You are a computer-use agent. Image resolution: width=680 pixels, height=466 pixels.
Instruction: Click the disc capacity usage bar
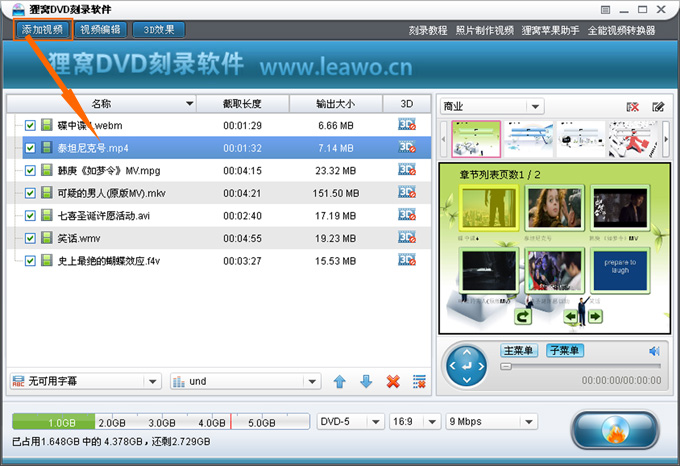[x=160, y=421]
